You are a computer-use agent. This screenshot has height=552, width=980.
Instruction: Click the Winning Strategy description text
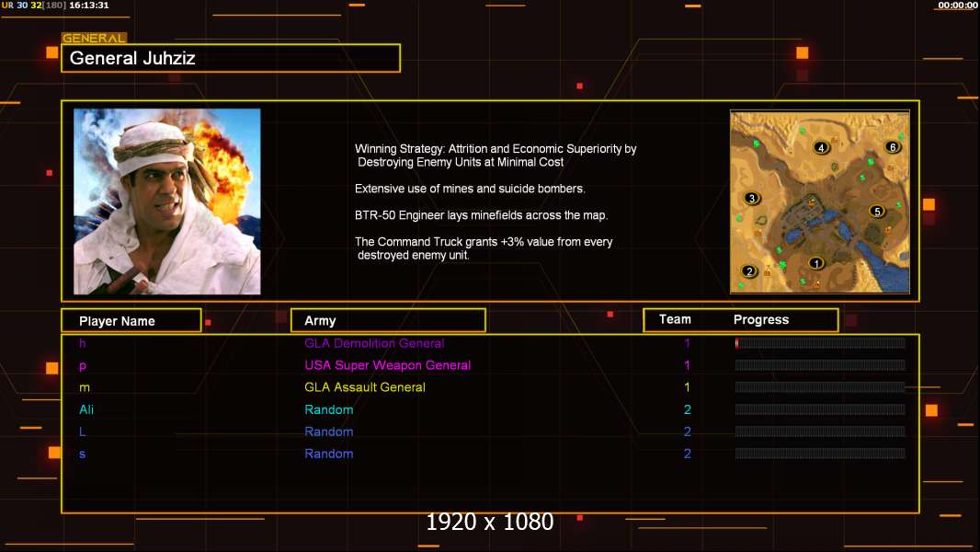click(x=496, y=155)
